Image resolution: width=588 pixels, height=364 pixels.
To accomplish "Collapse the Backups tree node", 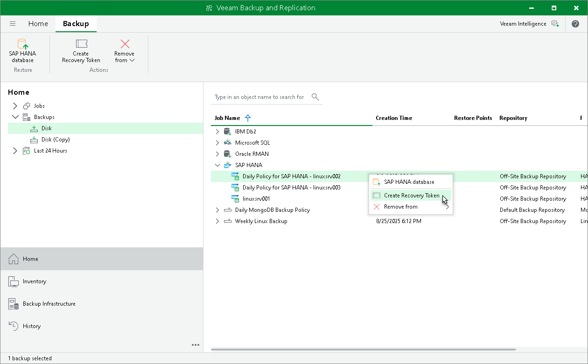I will coord(15,117).
